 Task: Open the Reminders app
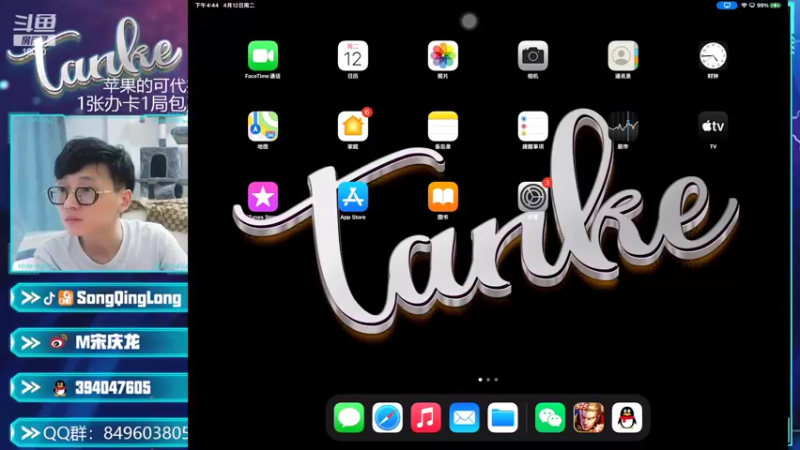click(533, 126)
